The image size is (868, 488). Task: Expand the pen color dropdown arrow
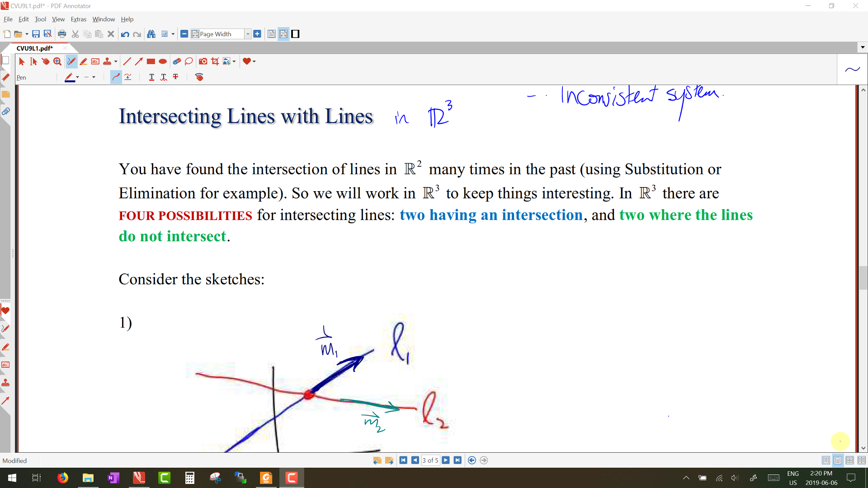[77, 77]
